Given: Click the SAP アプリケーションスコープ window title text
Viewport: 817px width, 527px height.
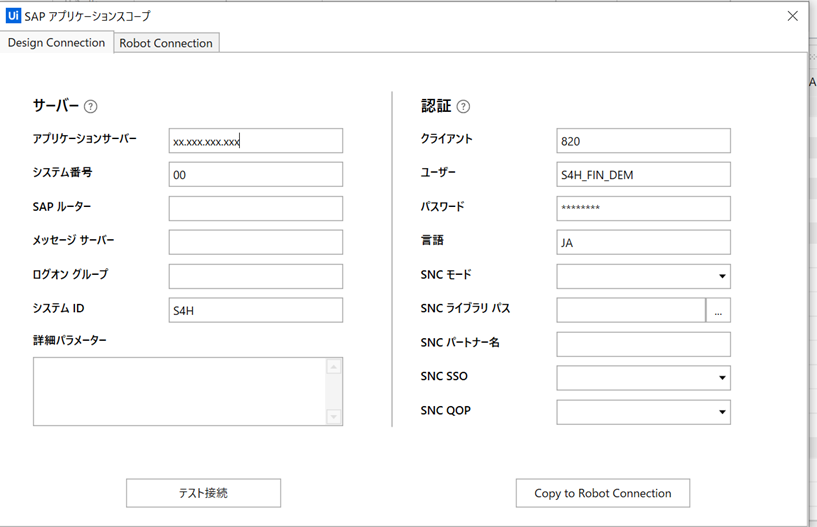Looking at the screenshot, I should (87, 16).
